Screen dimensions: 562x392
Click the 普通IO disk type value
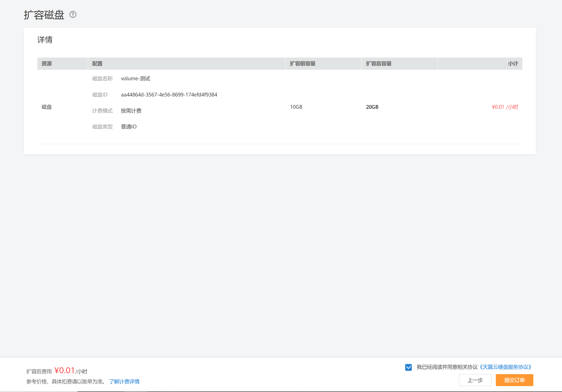point(128,127)
